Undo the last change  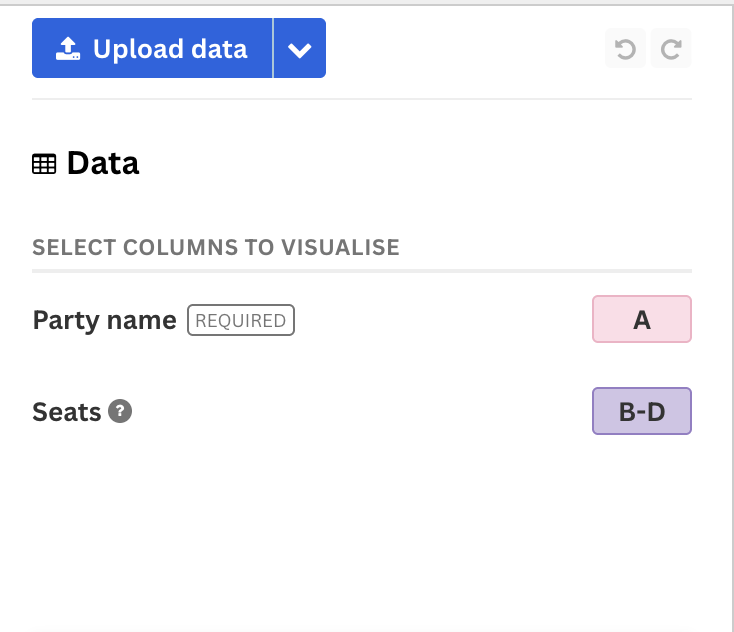(x=625, y=48)
